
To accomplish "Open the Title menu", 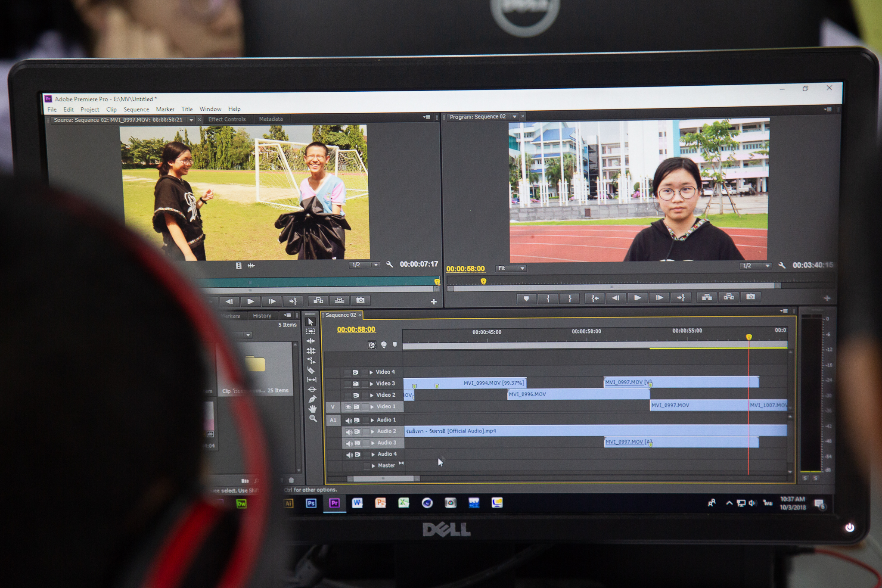I will [x=187, y=109].
